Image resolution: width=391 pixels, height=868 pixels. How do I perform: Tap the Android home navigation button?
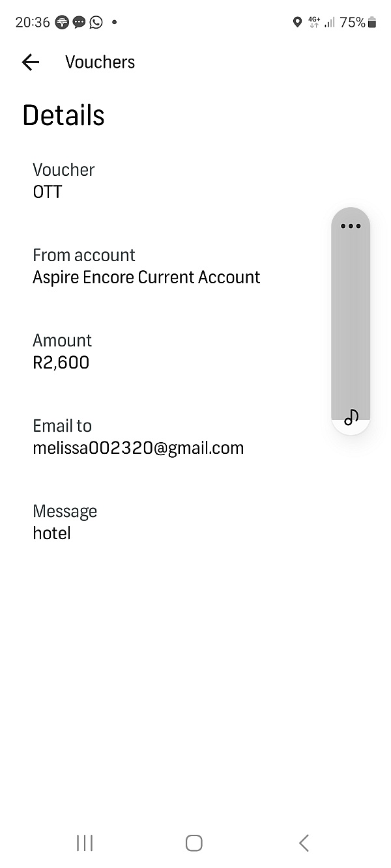[194, 843]
